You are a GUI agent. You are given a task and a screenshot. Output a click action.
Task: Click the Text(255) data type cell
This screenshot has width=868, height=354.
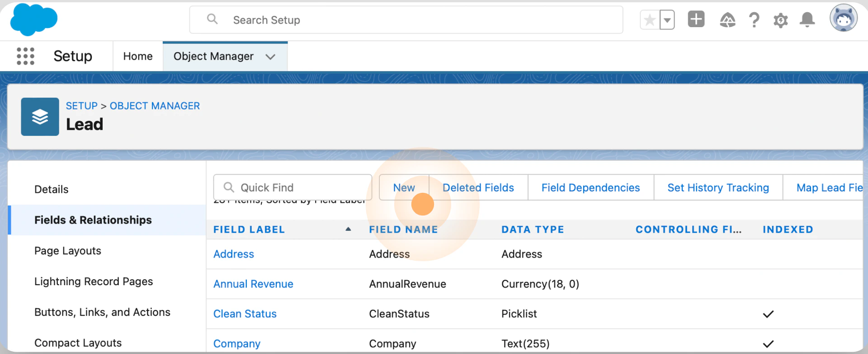pos(525,344)
